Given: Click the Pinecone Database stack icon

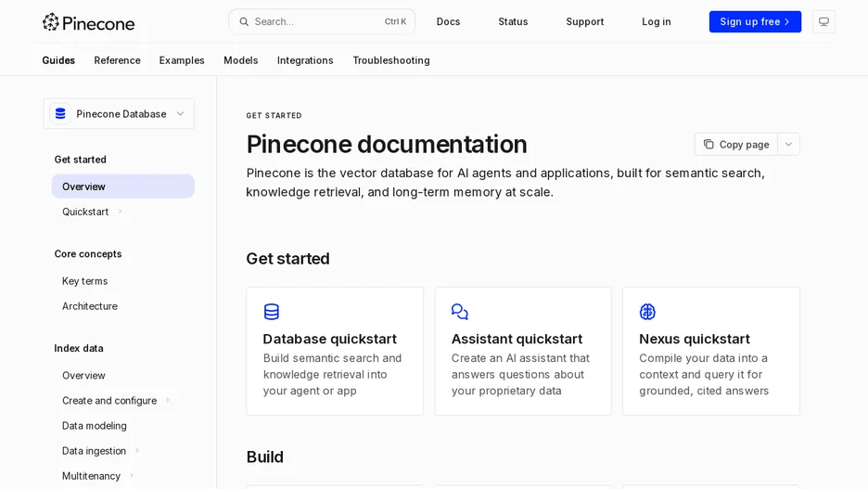Looking at the screenshot, I should 60,113.
